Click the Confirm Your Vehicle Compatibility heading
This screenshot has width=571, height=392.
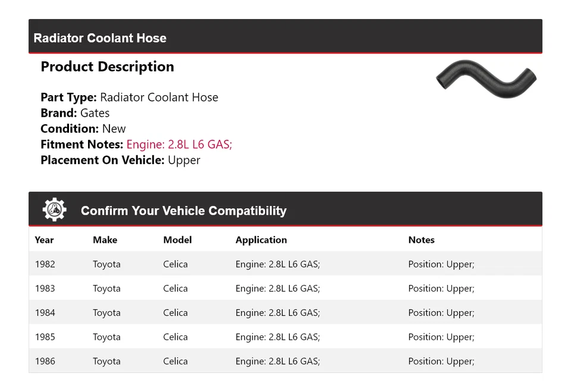[183, 211]
